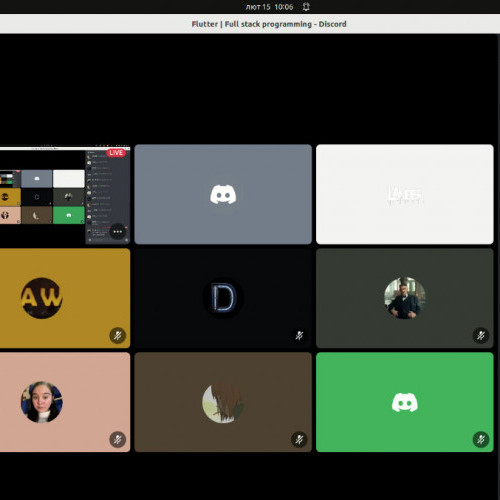Click the brown-haired cartoon avatar on brown tile
This screenshot has height=500, width=500.
[x=223, y=402]
